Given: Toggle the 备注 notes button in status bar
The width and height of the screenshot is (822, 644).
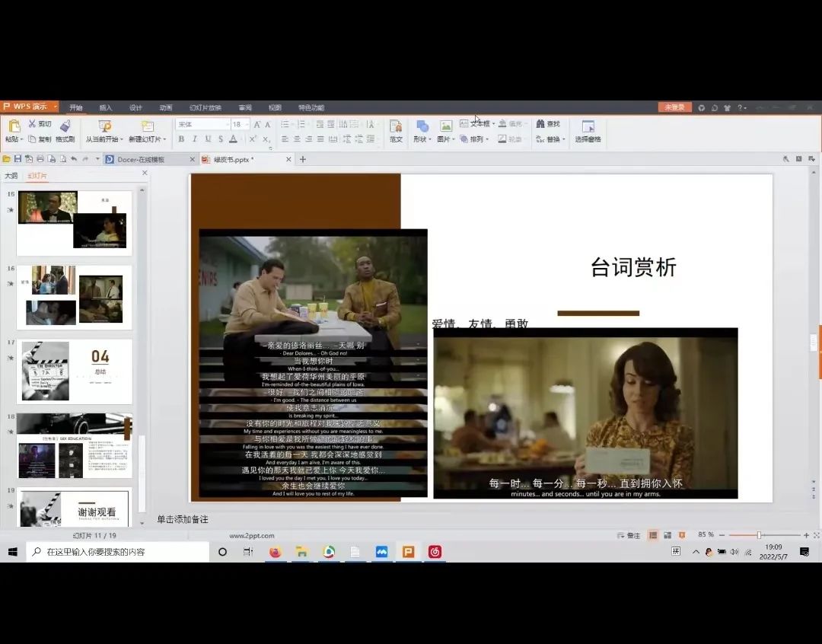Looking at the screenshot, I should click(x=629, y=535).
